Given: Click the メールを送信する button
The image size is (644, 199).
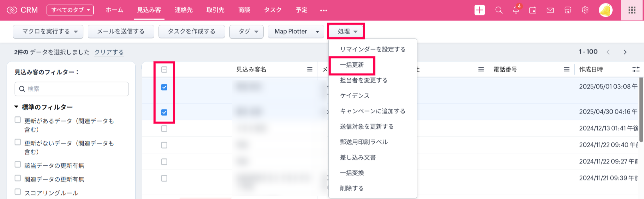Looking at the screenshot, I should coord(121,31).
